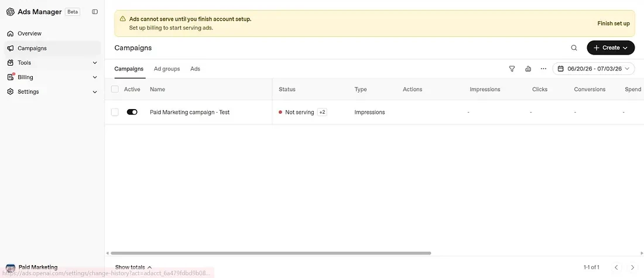Sort by the Impressions column header
Screen dimensions: 644x278
pos(485,89)
